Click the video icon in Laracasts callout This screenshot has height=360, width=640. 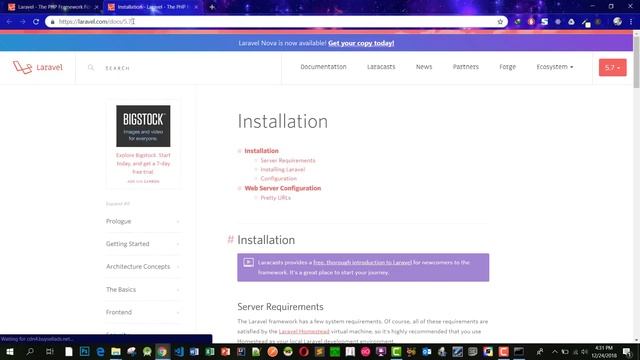pos(248,262)
